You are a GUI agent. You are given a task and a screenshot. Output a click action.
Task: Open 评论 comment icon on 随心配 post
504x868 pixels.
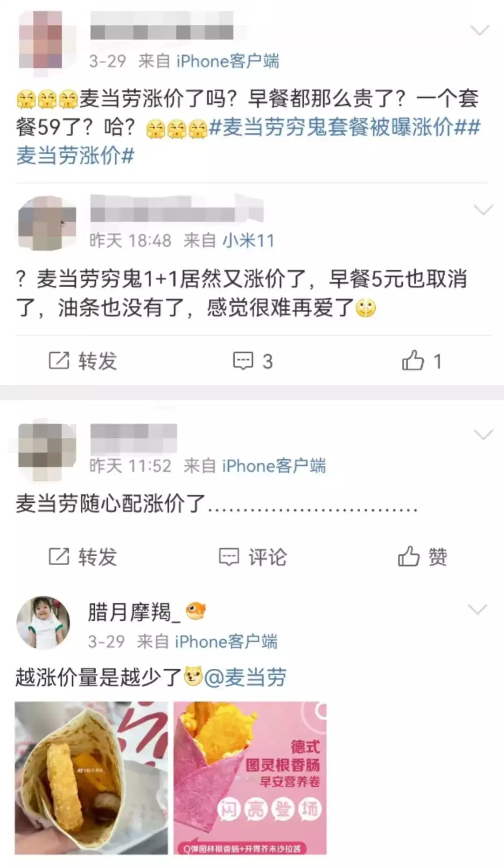tap(252, 556)
